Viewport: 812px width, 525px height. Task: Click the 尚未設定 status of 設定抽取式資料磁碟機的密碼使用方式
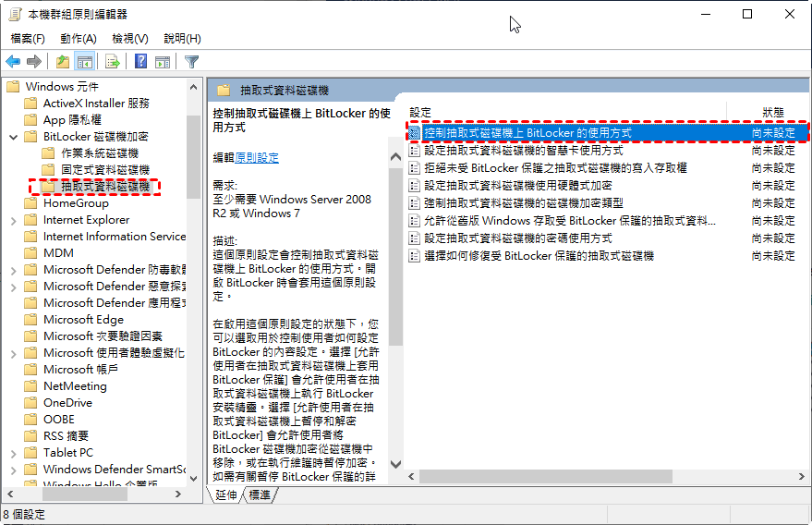773,238
